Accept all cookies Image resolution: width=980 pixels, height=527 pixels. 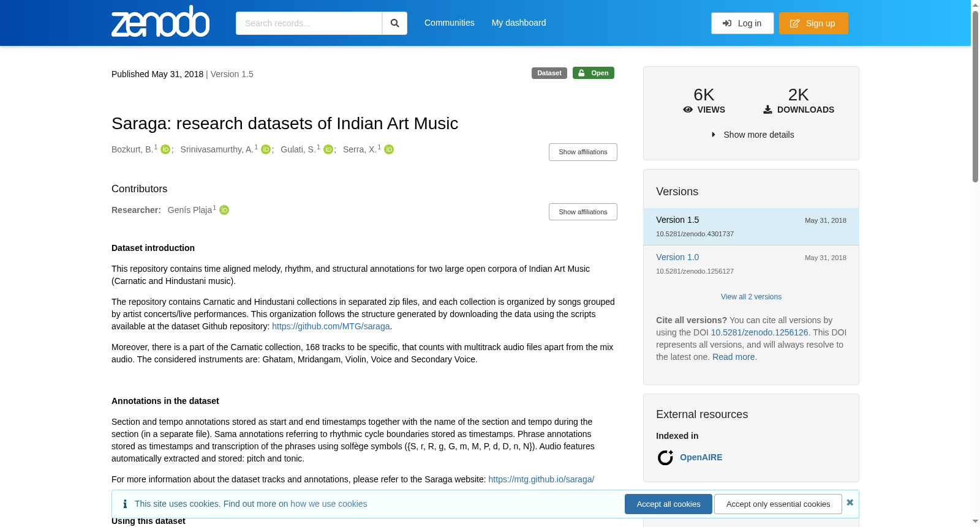[668, 504]
